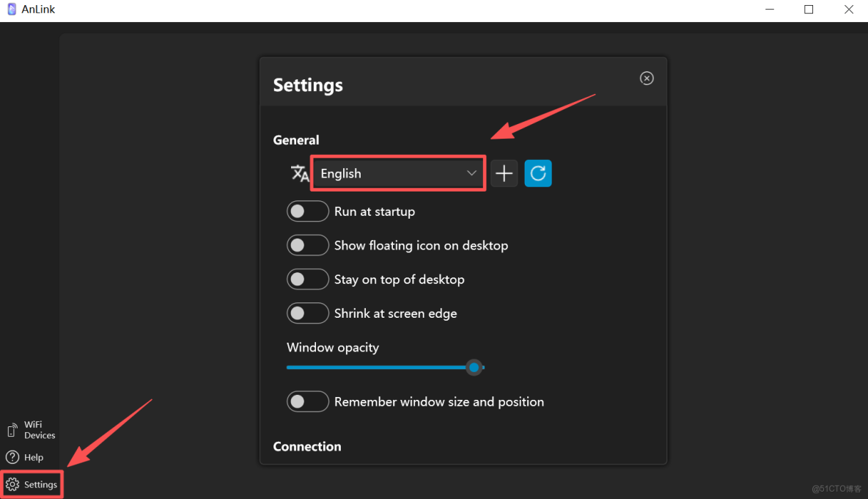The width and height of the screenshot is (868, 499).
Task: Click the language dropdown chevron arrow
Action: 471,173
